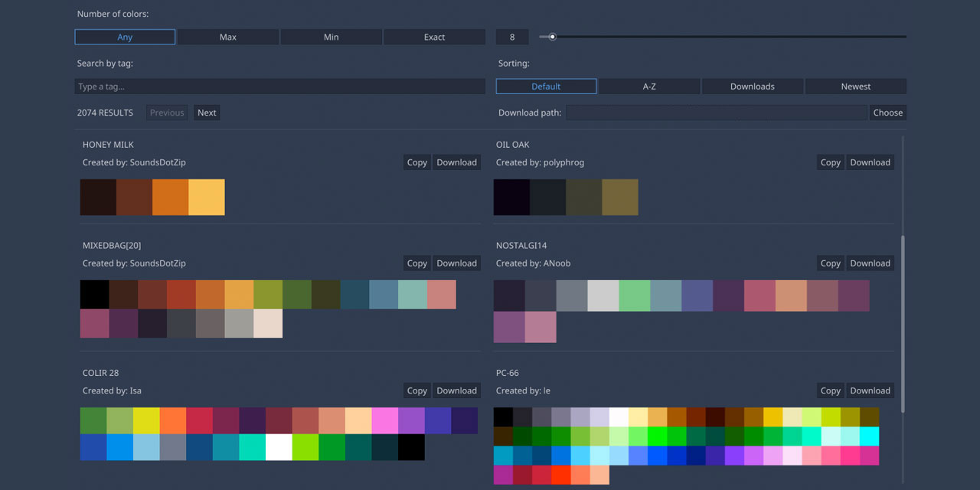Go to the Next results page
Viewport: 980px width, 490px height.
click(x=207, y=113)
